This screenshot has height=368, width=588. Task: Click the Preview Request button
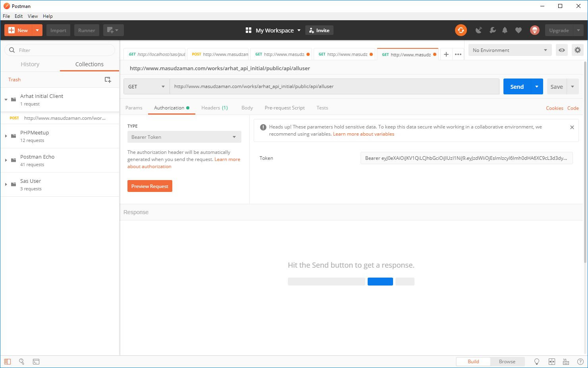coord(150,186)
